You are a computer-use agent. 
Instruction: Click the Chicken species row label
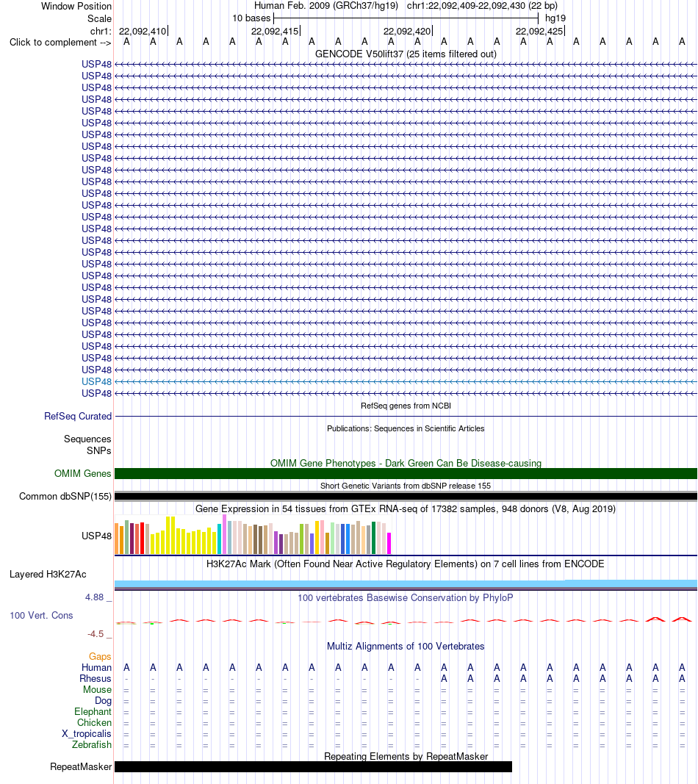pyautogui.click(x=95, y=722)
